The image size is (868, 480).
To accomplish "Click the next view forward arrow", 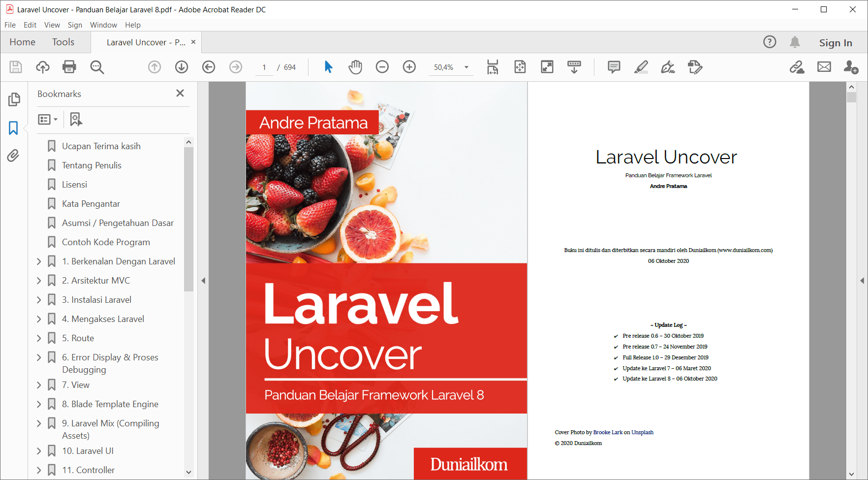I will coord(236,67).
